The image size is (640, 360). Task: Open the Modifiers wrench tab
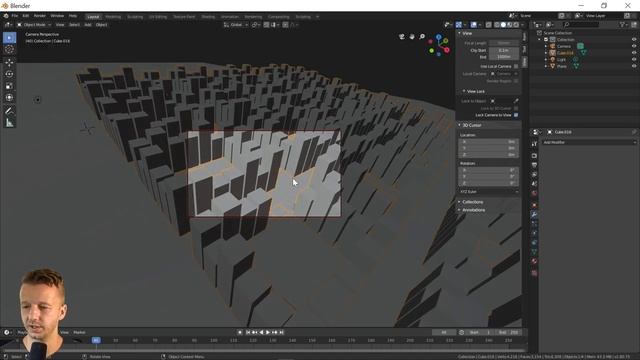[534, 214]
